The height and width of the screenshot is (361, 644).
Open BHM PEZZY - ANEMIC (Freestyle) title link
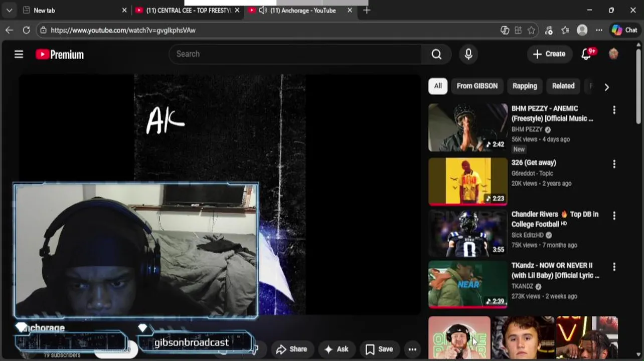552,113
